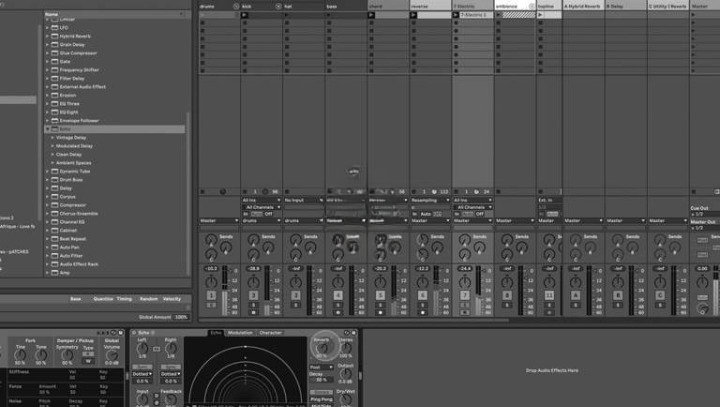This screenshot has height=407, width=720.
Task: Select the Velocity groove column header
Action: click(172, 299)
